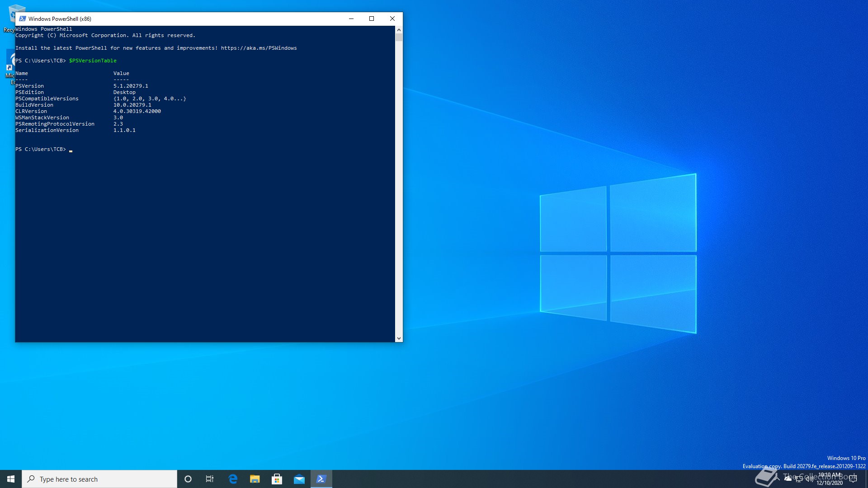The image size is (868, 488).
Task: Open the Mail app from the taskbar
Action: 299,479
